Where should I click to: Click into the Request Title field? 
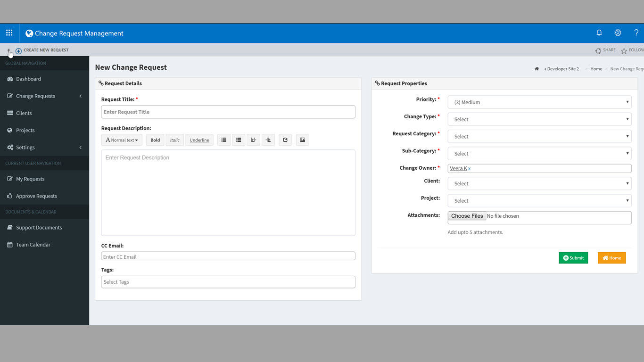pos(228,112)
